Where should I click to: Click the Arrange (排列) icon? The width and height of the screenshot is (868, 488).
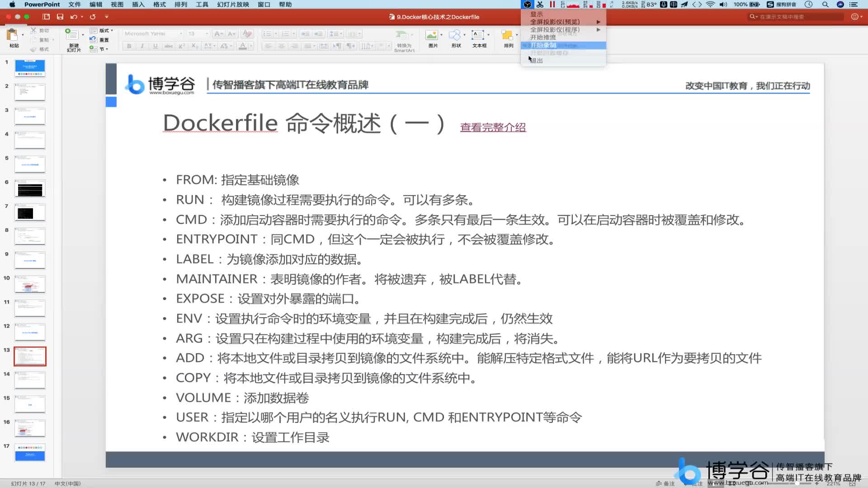pyautogui.click(x=507, y=35)
